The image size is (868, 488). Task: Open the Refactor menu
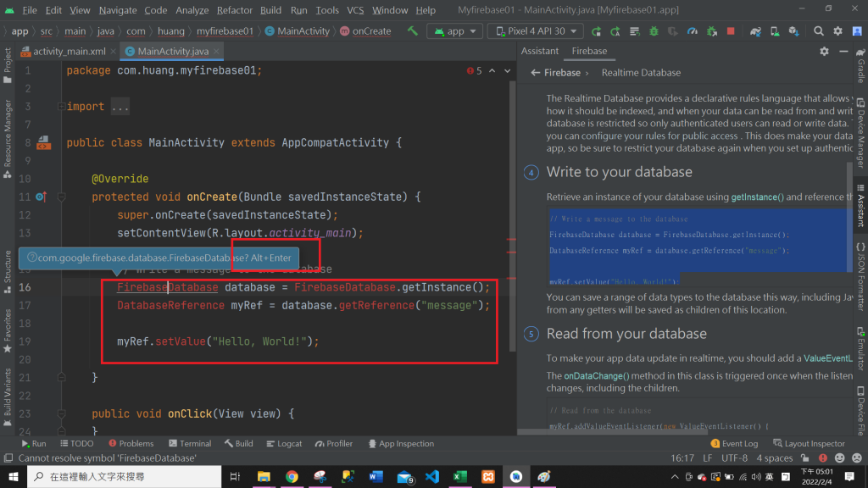point(234,10)
